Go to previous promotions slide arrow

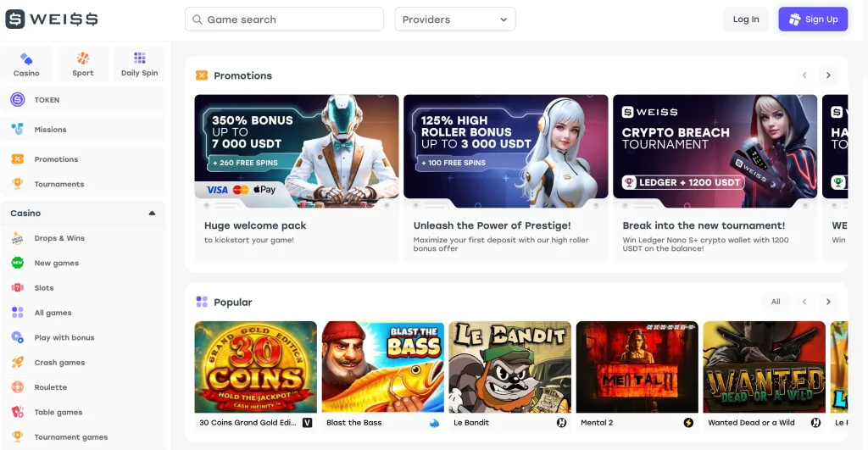(804, 75)
